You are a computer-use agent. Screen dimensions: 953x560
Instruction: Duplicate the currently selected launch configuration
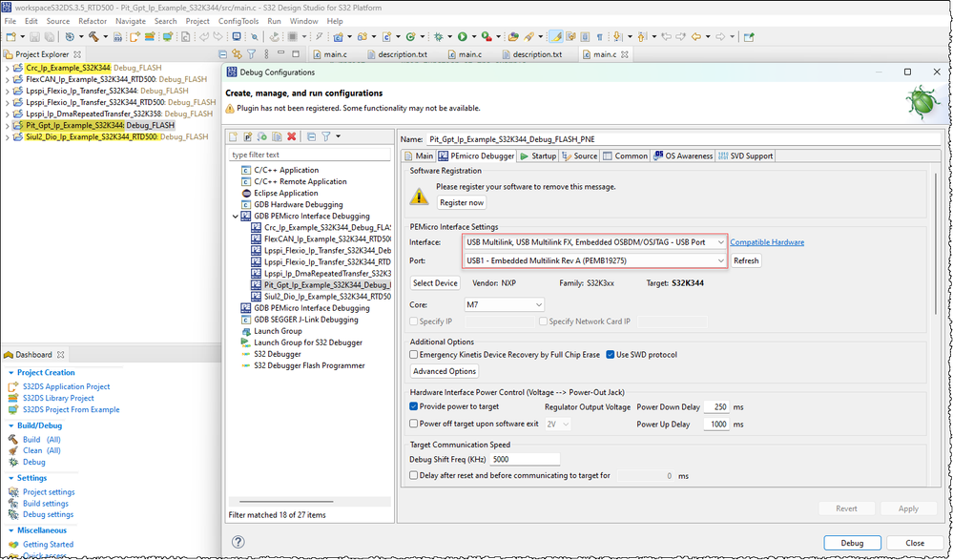[275, 135]
